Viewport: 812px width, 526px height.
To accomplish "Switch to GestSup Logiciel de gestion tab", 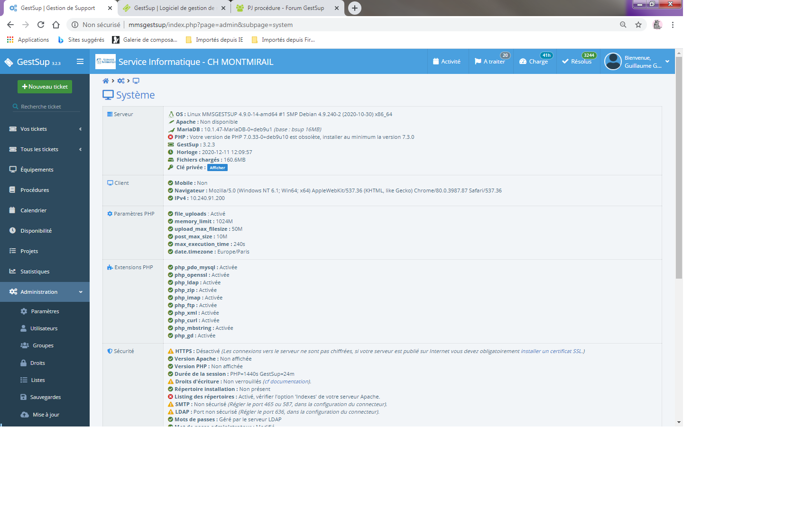I will 174,8.
